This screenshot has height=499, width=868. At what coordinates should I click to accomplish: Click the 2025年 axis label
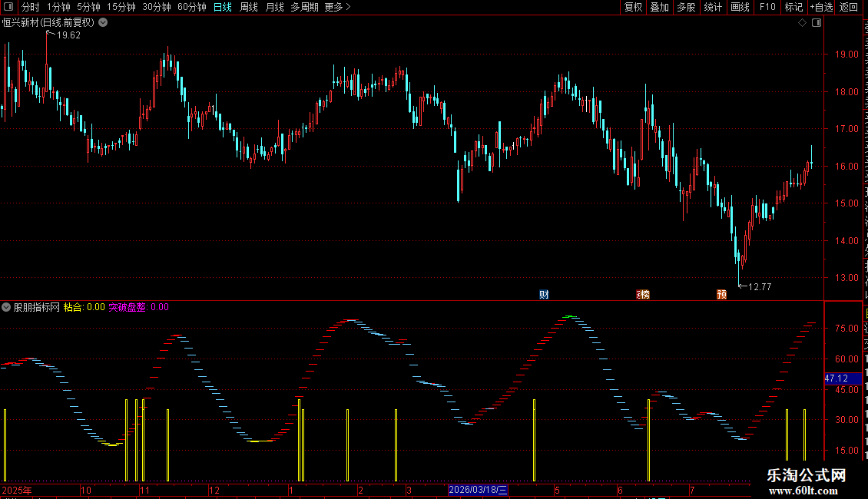click(x=17, y=490)
